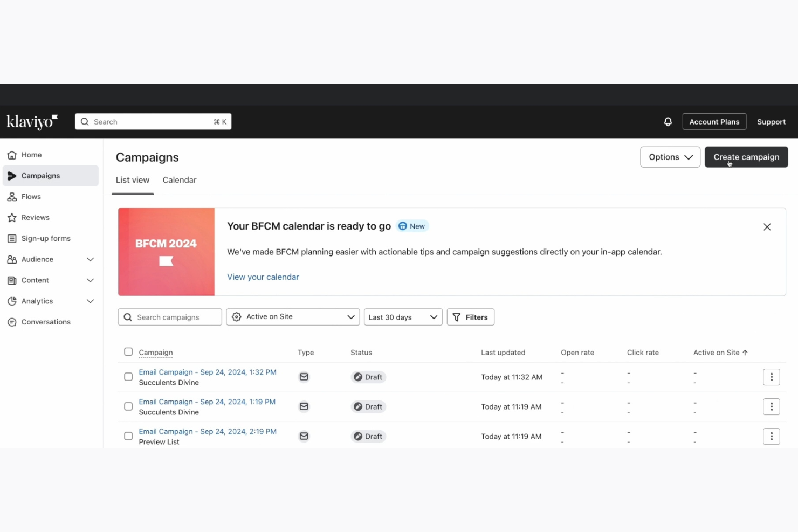
Task: Click the Reviews star icon
Action: tap(12, 217)
